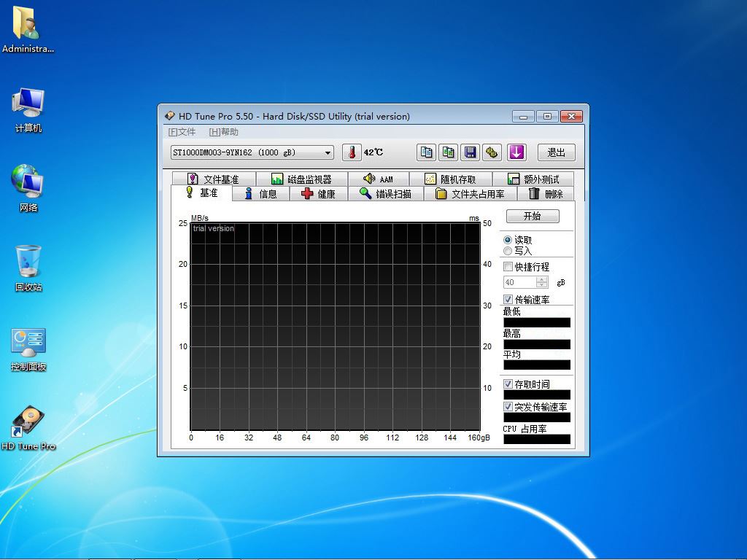Image resolution: width=747 pixels, height=560 pixels.
Task: Select the 写入 write radio button
Action: point(508,251)
